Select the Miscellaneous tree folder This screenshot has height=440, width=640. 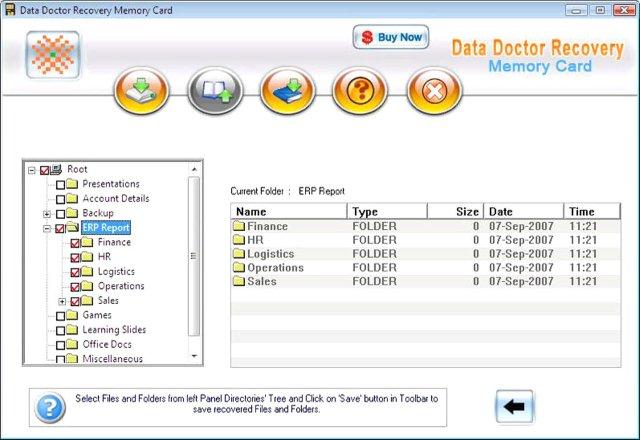(x=113, y=358)
